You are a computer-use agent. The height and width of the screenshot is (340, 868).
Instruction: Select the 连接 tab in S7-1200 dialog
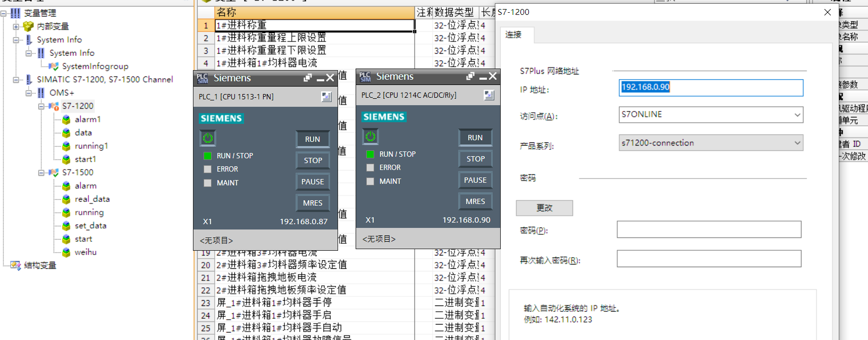(513, 35)
